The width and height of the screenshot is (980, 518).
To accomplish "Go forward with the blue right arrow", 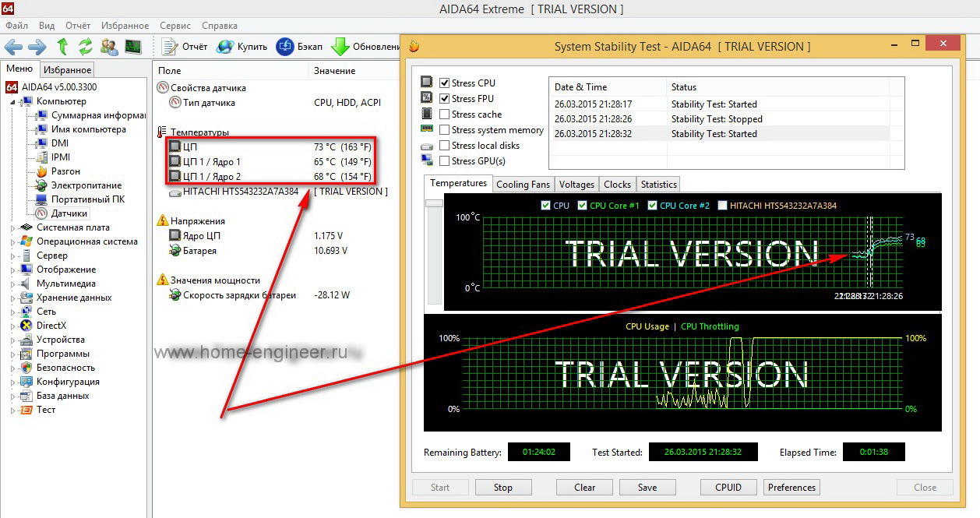I will (x=36, y=46).
